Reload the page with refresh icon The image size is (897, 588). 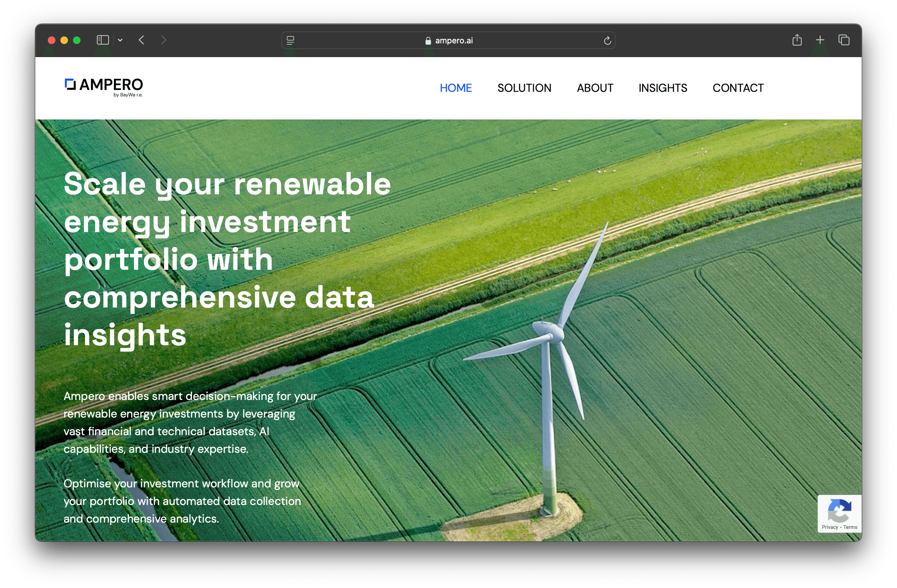coord(607,40)
